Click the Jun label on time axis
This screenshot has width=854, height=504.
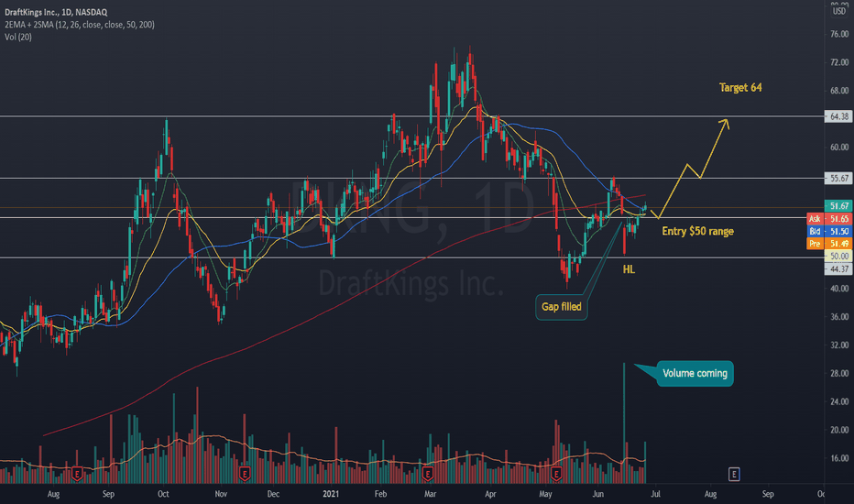(x=598, y=494)
